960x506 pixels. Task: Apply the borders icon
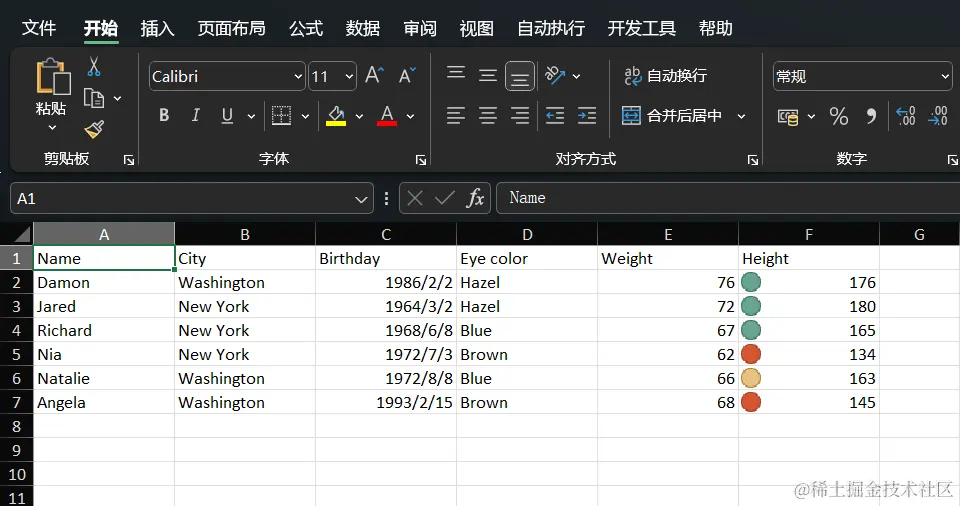pyautogui.click(x=281, y=115)
